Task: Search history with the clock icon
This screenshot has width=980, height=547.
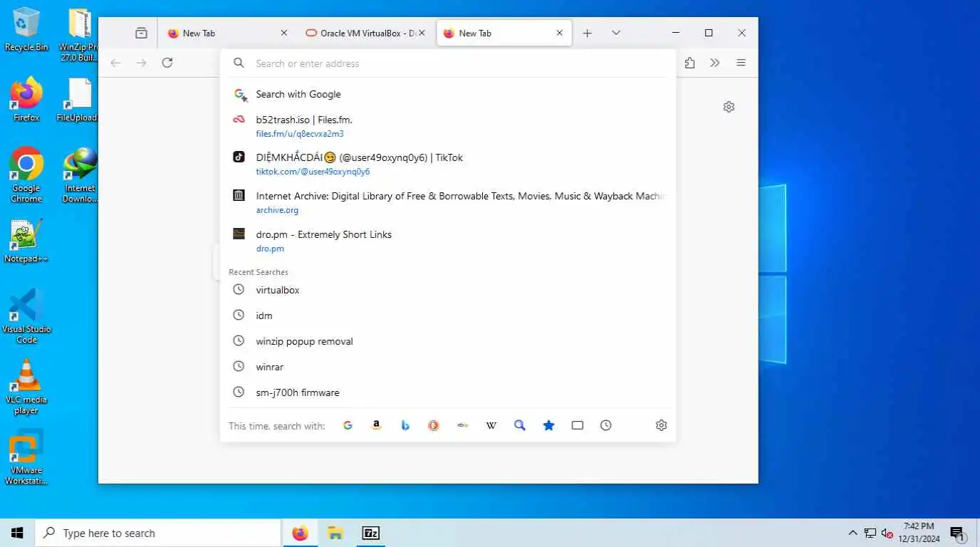Action: click(x=606, y=425)
